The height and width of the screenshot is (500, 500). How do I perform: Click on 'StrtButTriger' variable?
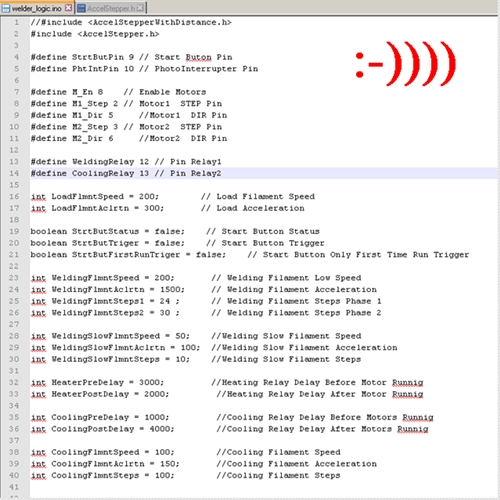click(x=105, y=243)
